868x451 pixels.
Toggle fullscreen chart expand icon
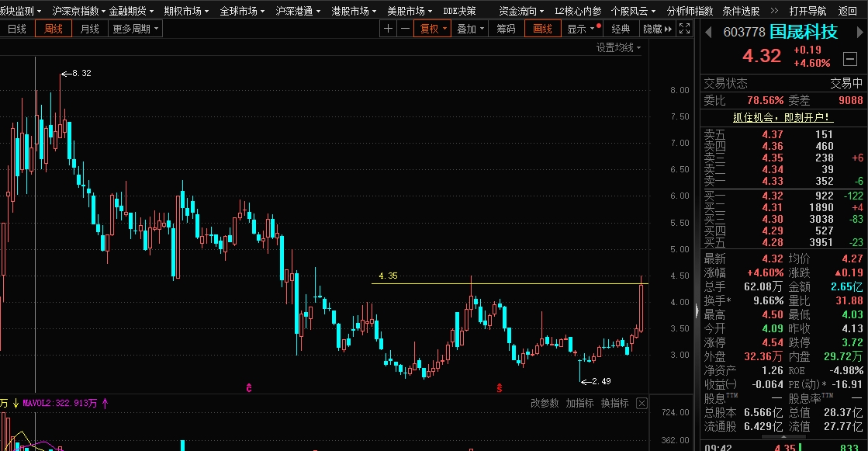685,29
